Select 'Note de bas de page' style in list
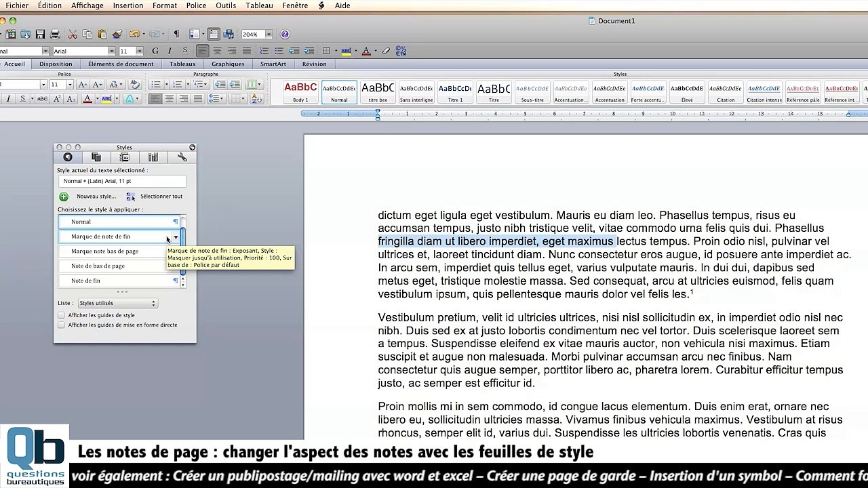 pyautogui.click(x=119, y=266)
